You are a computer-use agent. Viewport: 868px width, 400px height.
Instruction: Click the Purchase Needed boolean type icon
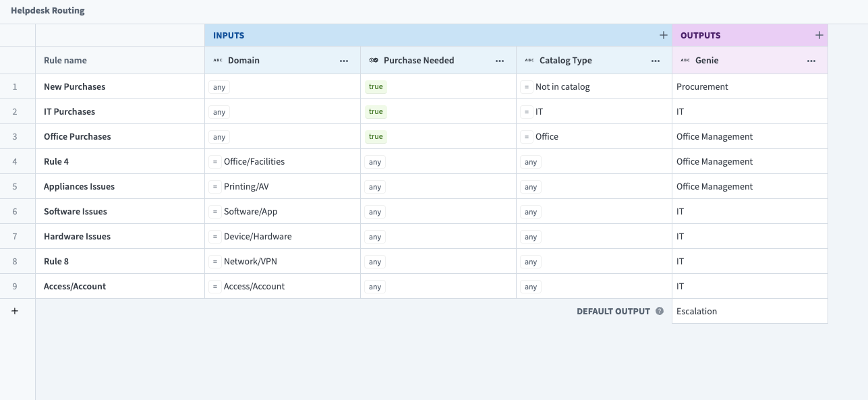pos(374,61)
